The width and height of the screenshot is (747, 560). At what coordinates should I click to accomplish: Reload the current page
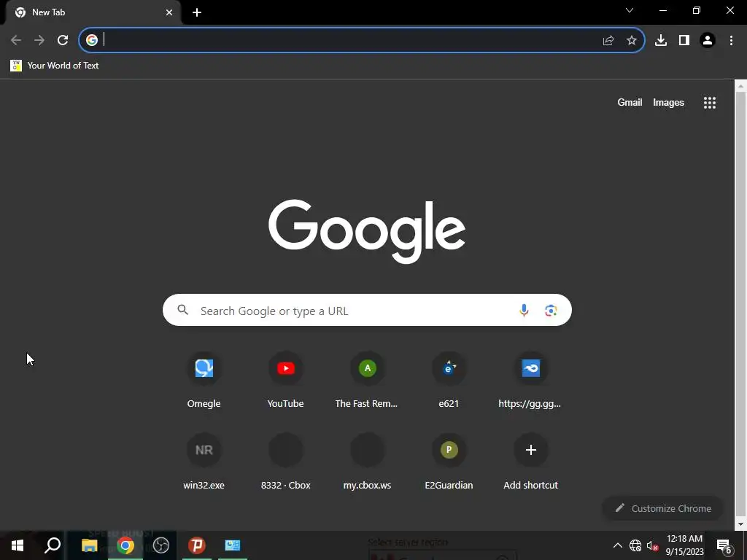click(63, 41)
